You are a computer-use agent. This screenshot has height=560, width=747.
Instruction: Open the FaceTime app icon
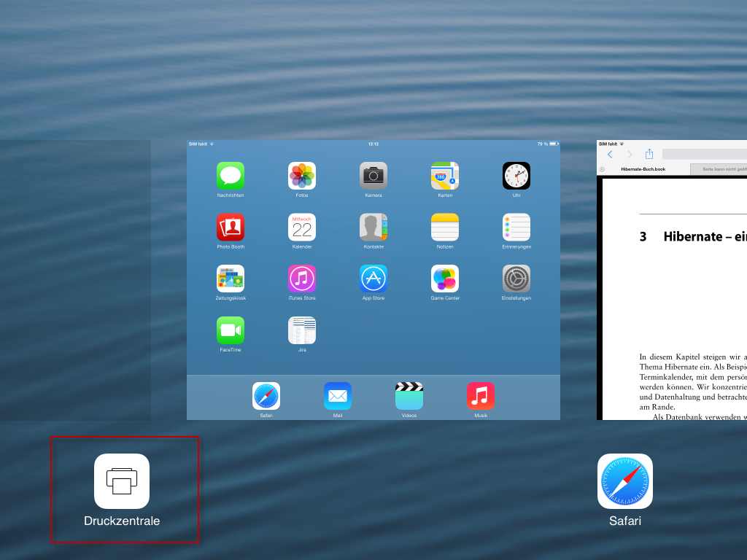coord(231,330)
